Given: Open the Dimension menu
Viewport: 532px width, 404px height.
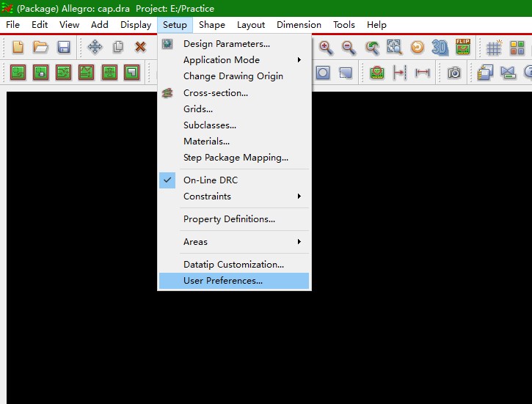Looking at the screenshot, I should 299,25.
